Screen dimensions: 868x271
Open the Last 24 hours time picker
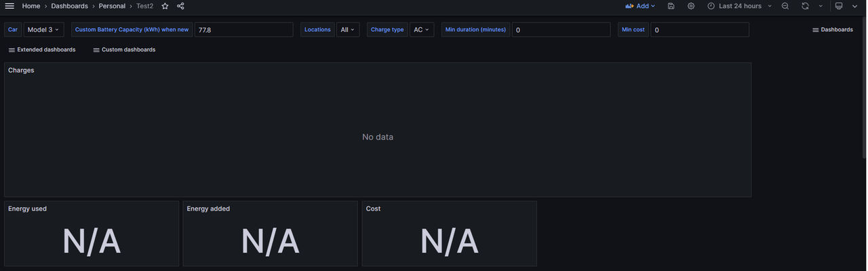point(740,6)
